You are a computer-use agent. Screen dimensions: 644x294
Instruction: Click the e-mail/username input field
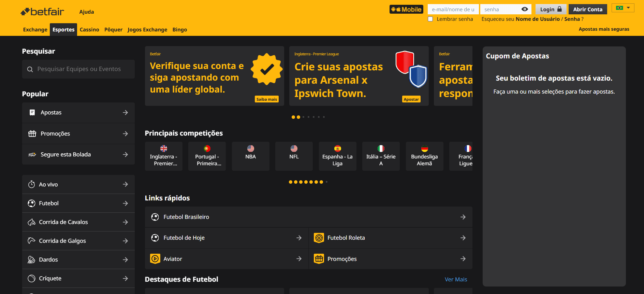(x=453, y=9)
